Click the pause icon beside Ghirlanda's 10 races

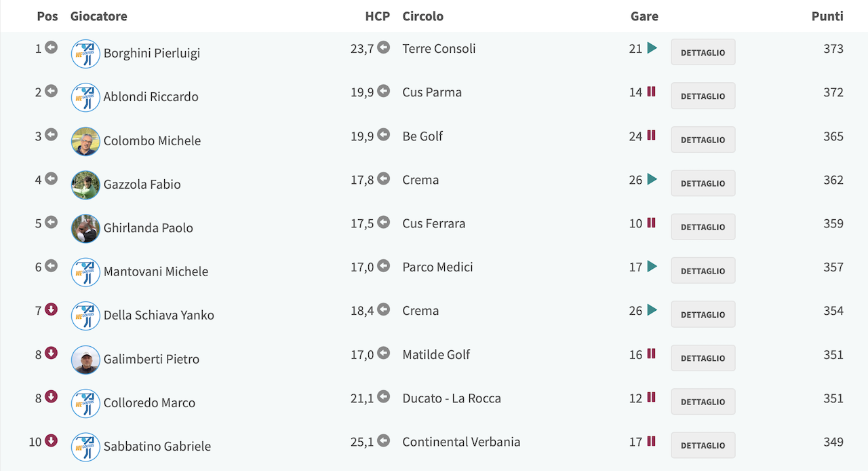[x=651, y=223]
